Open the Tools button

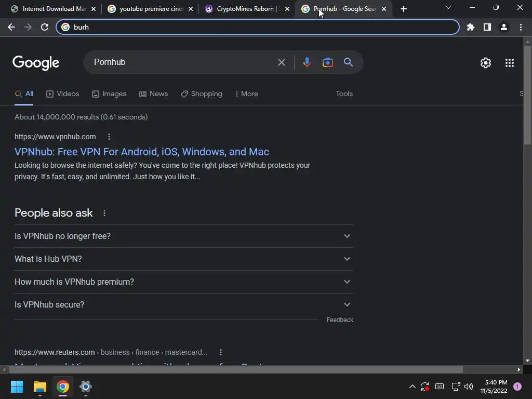tap(344, 94)
